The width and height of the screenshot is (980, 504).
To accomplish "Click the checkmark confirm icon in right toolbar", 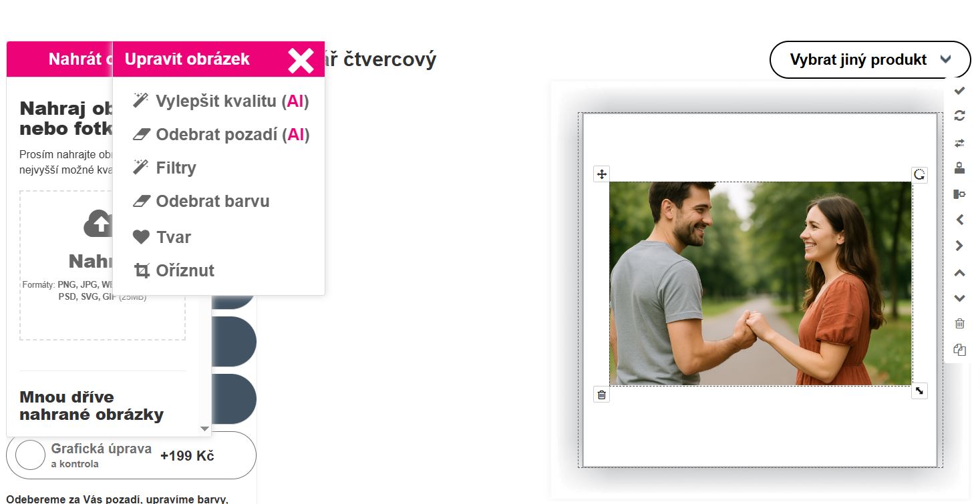I will (x=959, y=90).
